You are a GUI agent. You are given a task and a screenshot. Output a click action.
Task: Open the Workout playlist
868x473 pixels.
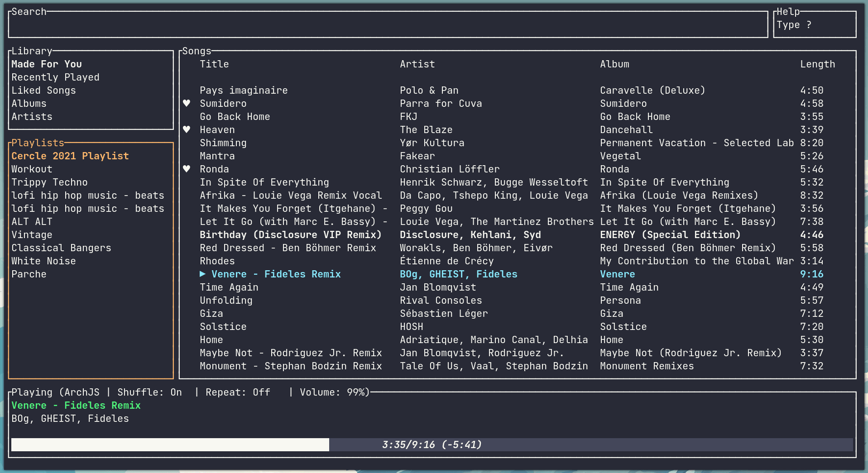pos(32,169)
